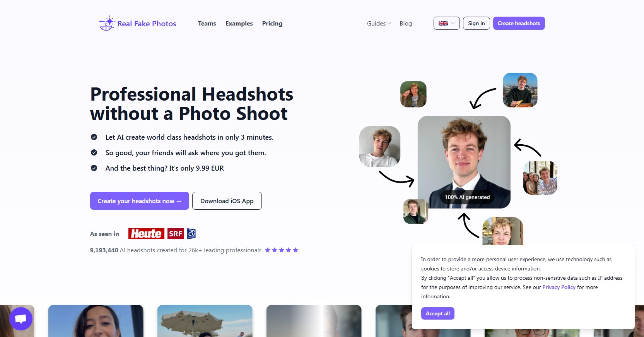
Task: Click the SRF press logo
Action: pyautogui.click(x=176, y=234)
